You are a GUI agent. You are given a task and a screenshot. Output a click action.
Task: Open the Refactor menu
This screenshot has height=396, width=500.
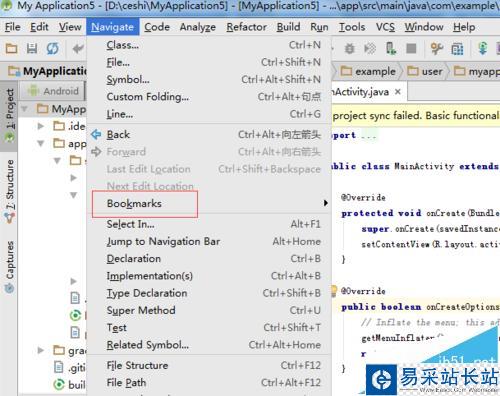(x=246, y=27)
